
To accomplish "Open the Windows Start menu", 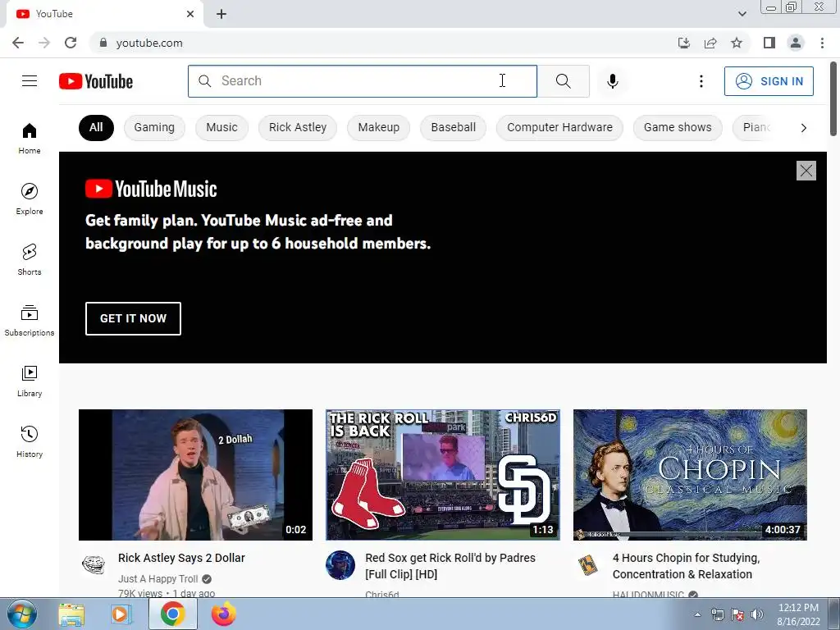I will coord(21,614).
